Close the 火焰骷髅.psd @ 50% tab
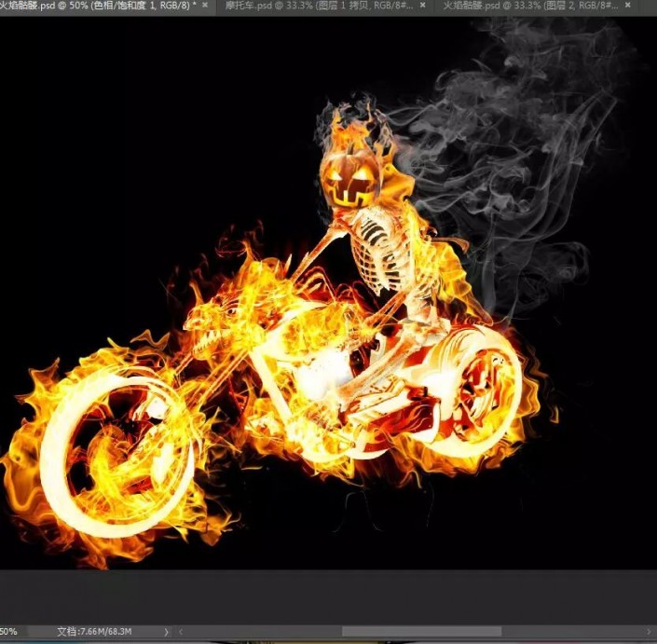This screenshot has height=644, width=657. coord(205,5)
